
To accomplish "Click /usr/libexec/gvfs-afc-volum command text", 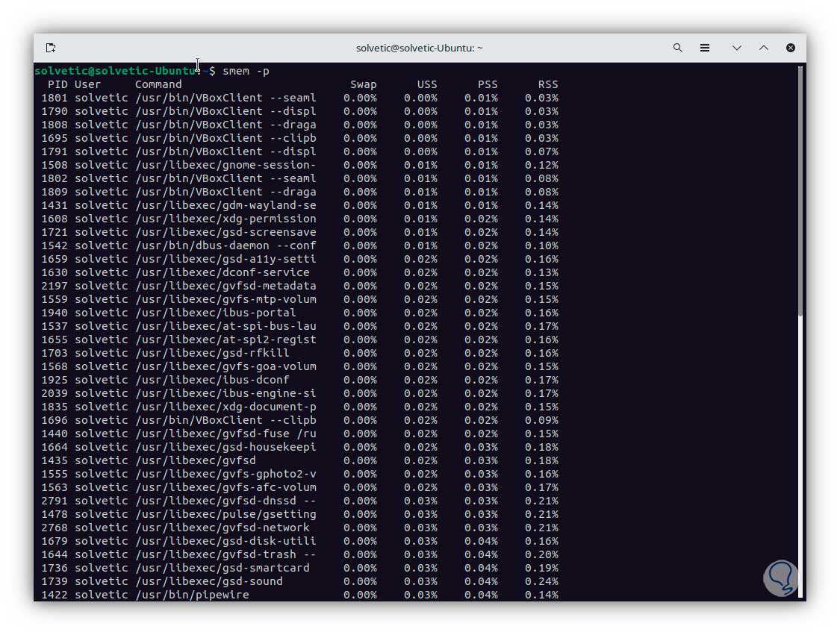I will 225,487.
